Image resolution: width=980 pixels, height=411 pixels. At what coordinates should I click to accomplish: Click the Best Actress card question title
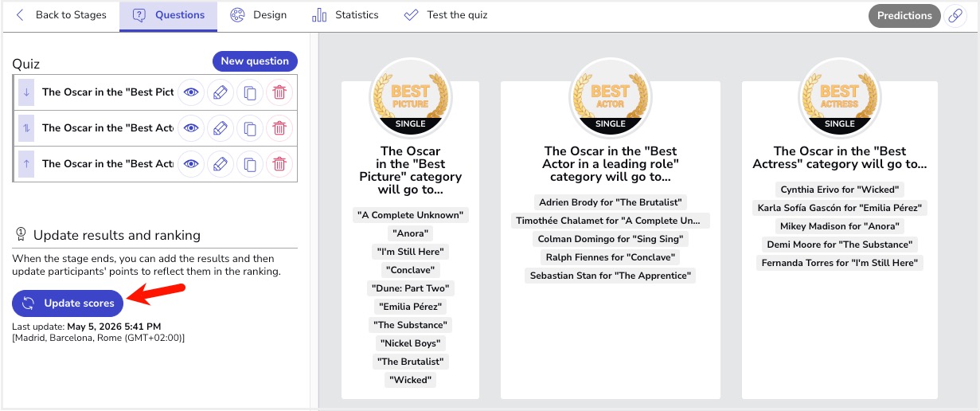click(x=840, y=157)
